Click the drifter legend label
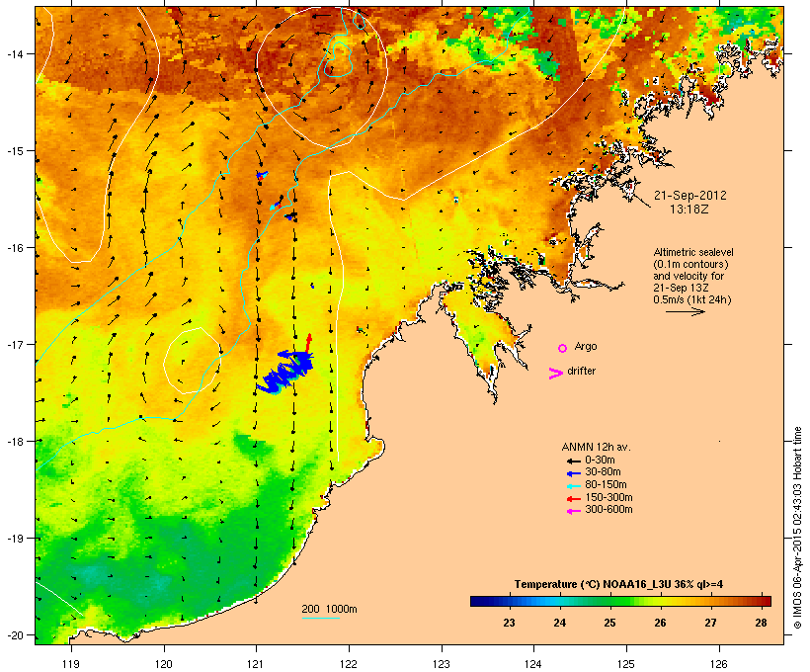This screenshot has width=810, height=672. click(x=581, y=371)
